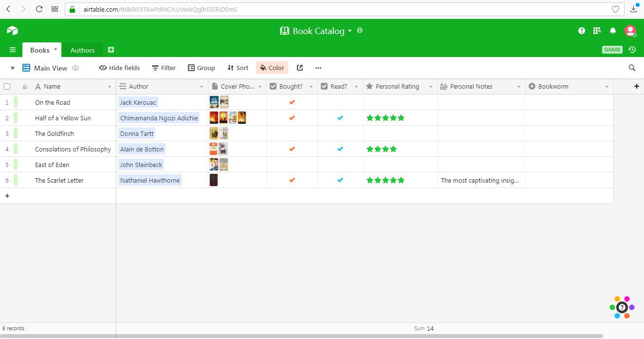Click the lock icon in header row

pos(25,87)
